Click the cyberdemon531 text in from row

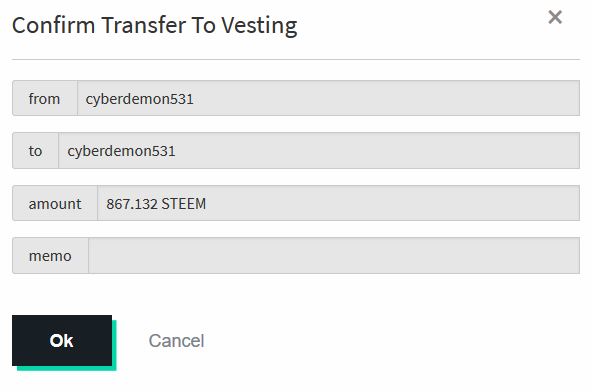[139, 99]
